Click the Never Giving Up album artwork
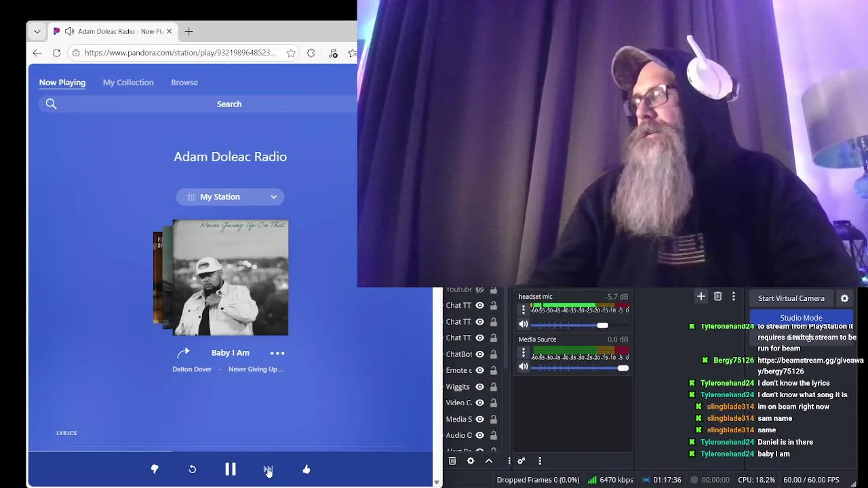868x488 pixels. [x=231, y=277]
